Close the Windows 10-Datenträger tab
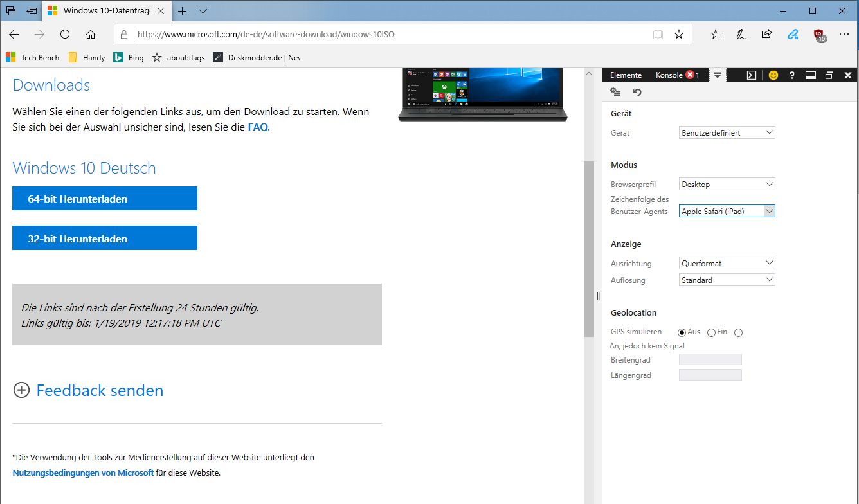This screenshot has height=504, width=859. click(x=160, y=11)
